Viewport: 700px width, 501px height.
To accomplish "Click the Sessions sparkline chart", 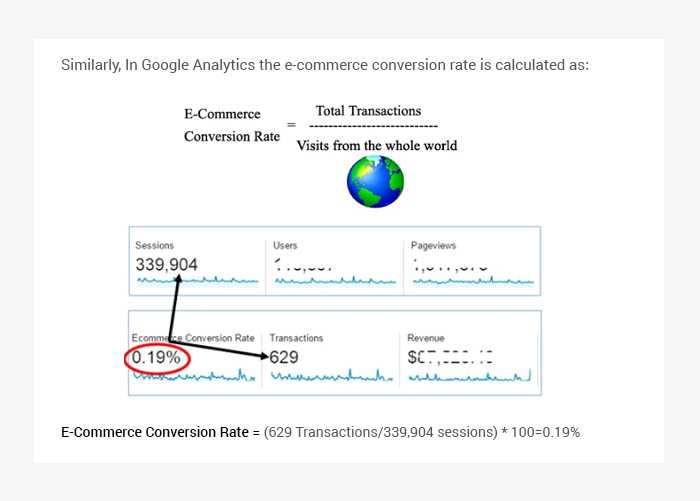I will click(x=196, y=282).
